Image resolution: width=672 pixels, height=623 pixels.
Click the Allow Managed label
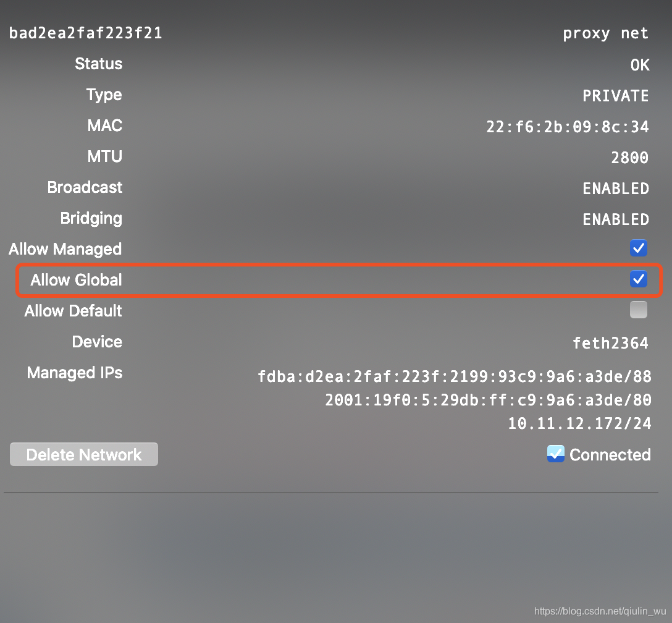(x=65, y=249)
